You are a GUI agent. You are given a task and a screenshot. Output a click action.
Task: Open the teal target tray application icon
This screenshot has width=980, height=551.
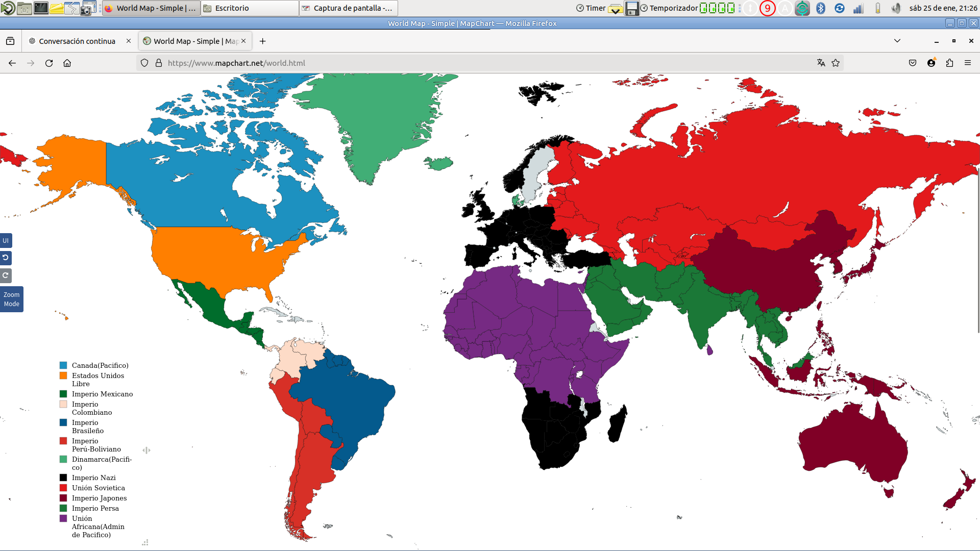[x=802, y=8]
